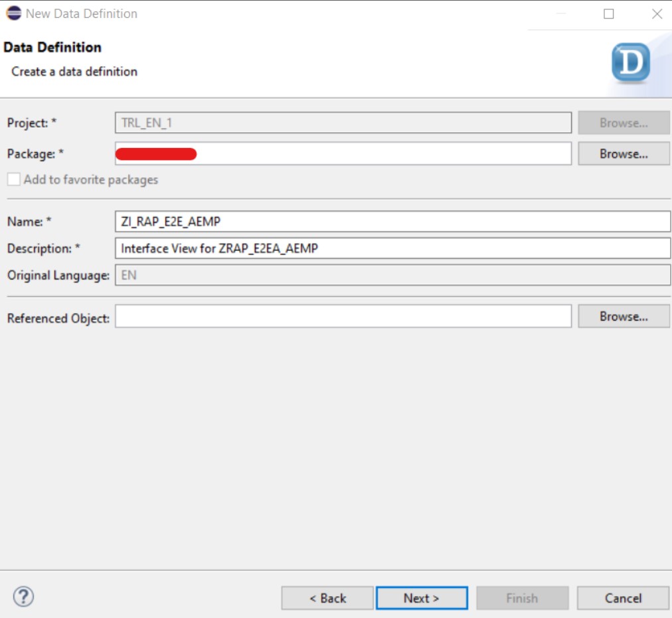Select the Referenced Object input box
Image resolution: width=672 pixels, height=618 pixels.
pyautogui.click(x=343, y=317)
